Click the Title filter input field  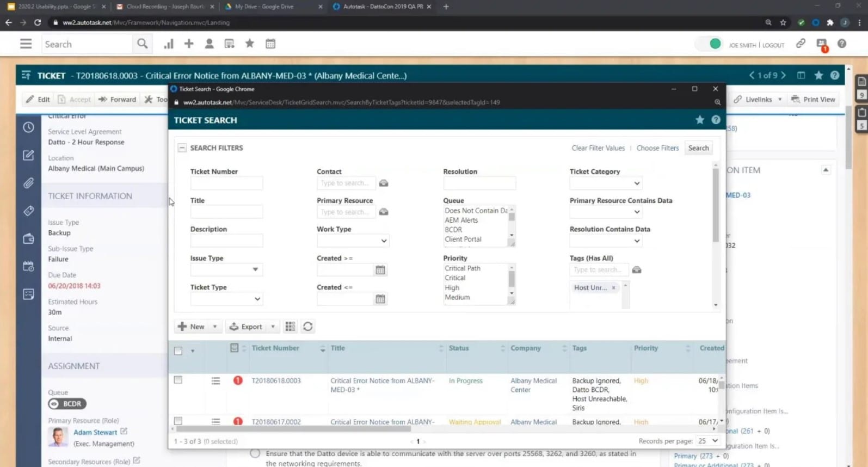[x=226, y=212]
